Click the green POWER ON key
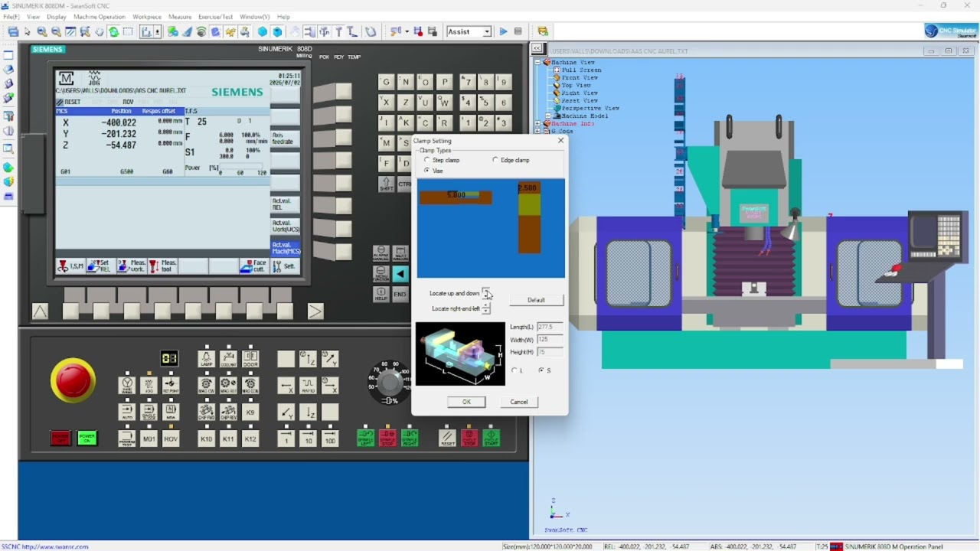 87,439
